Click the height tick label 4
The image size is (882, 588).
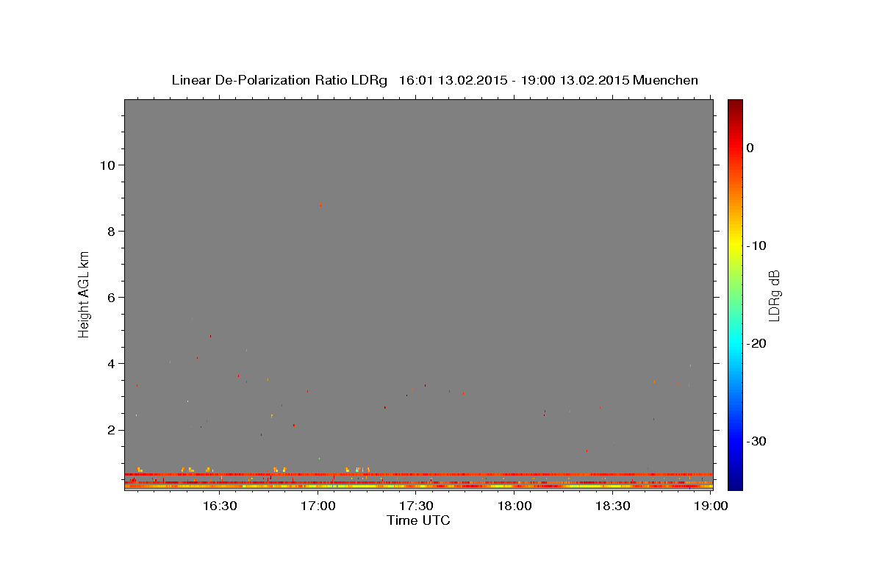click(112, 364)
